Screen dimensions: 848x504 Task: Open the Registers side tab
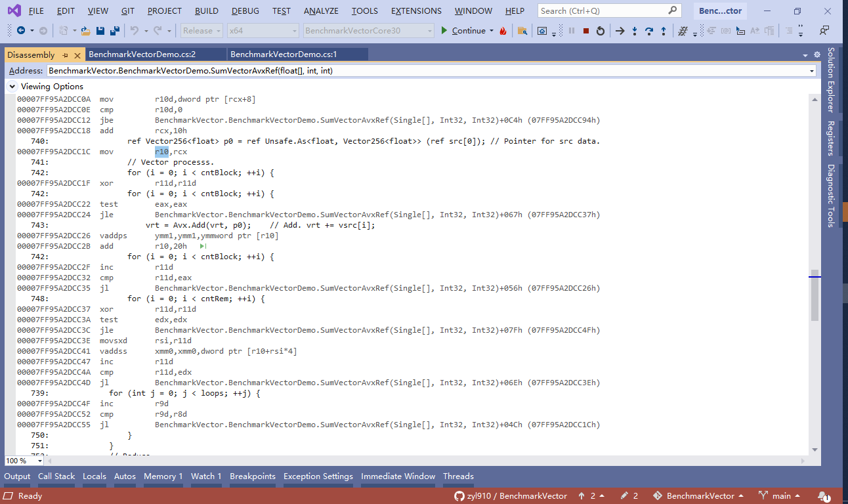coord(831,138)
